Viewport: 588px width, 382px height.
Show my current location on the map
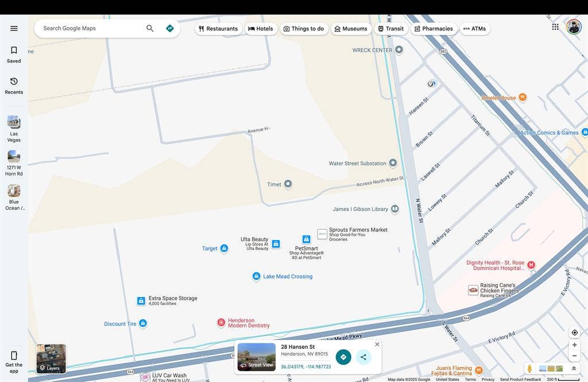point(574,333)
